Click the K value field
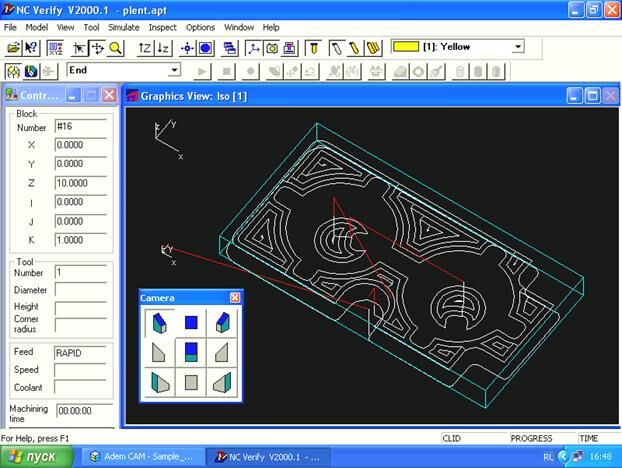This screenshot has height=468, width=622. pyautogui.click(x=81, y=240)
